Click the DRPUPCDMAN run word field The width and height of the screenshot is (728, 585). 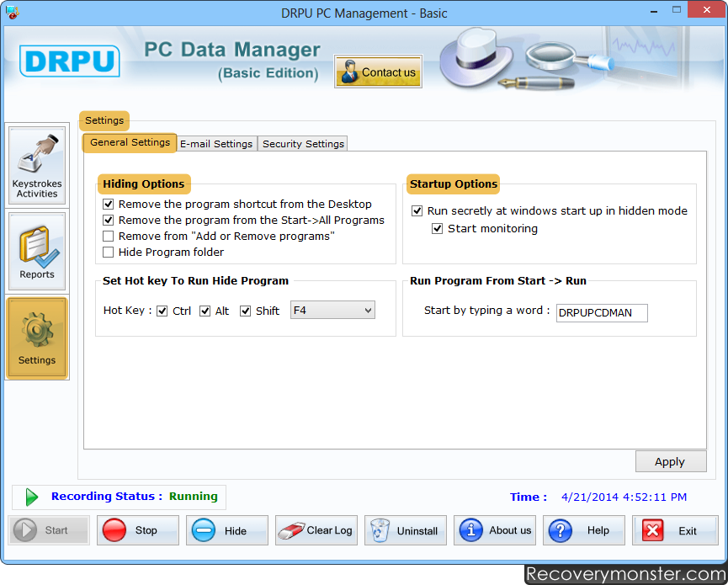point(602,313)
